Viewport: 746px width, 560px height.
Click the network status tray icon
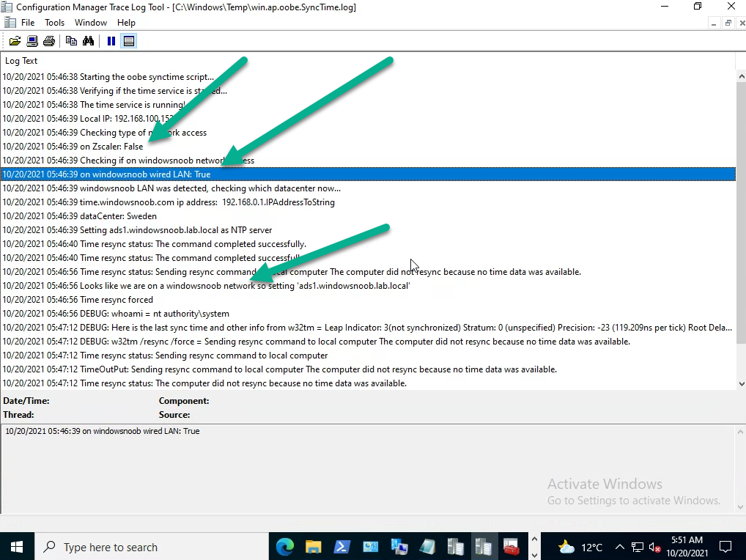click(638, 548)
